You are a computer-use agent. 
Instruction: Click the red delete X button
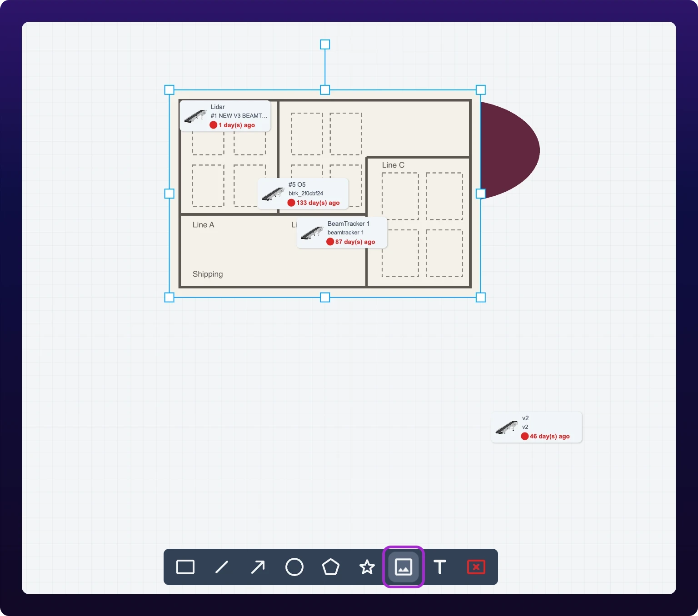(476, 567)
